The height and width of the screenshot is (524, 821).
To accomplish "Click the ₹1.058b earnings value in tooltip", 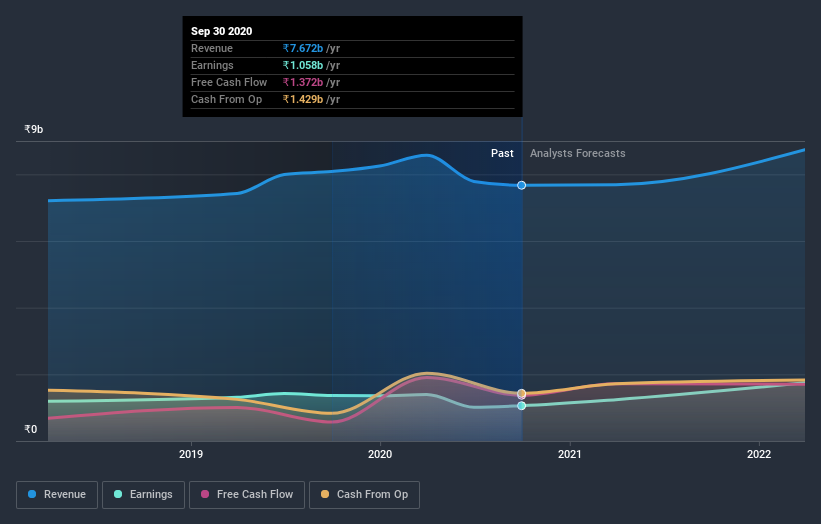I will coord(303,65).
